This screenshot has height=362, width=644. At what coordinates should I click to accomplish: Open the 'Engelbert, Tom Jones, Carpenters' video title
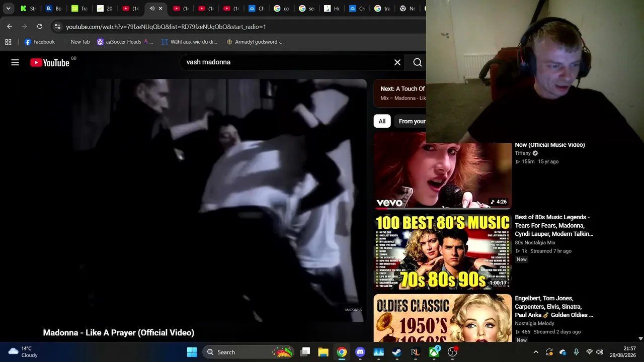coord(554,307)
